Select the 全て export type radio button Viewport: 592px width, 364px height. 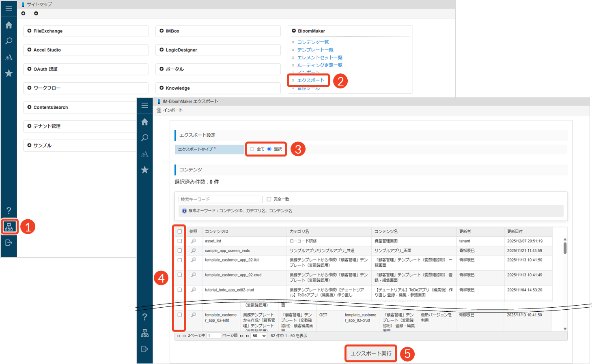(x=252, y=149)
